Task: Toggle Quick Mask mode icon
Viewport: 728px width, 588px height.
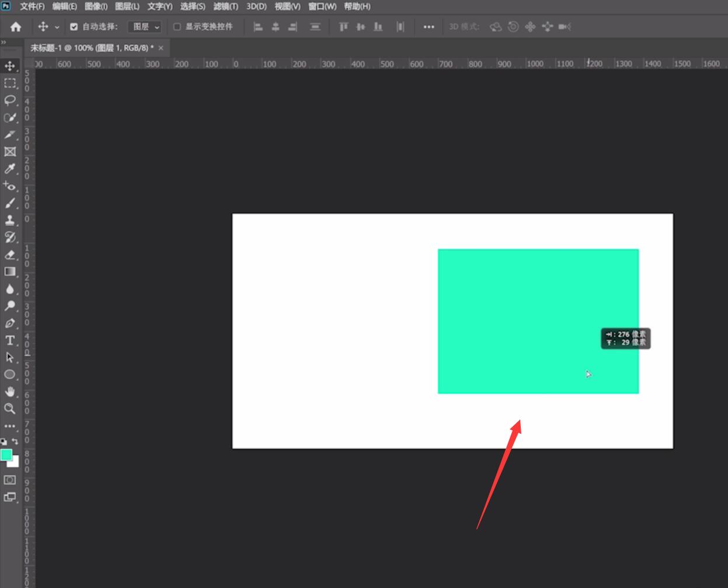Action: pos(10,480)
